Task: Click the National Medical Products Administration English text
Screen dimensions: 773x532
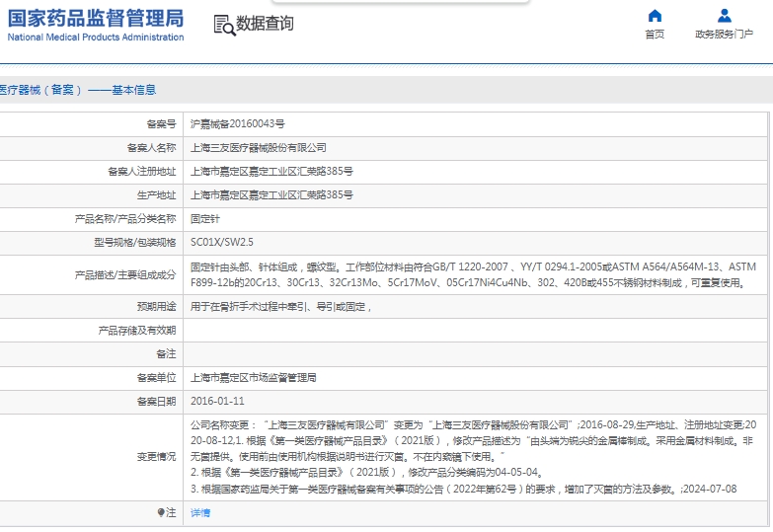Action: coord(96,37)
